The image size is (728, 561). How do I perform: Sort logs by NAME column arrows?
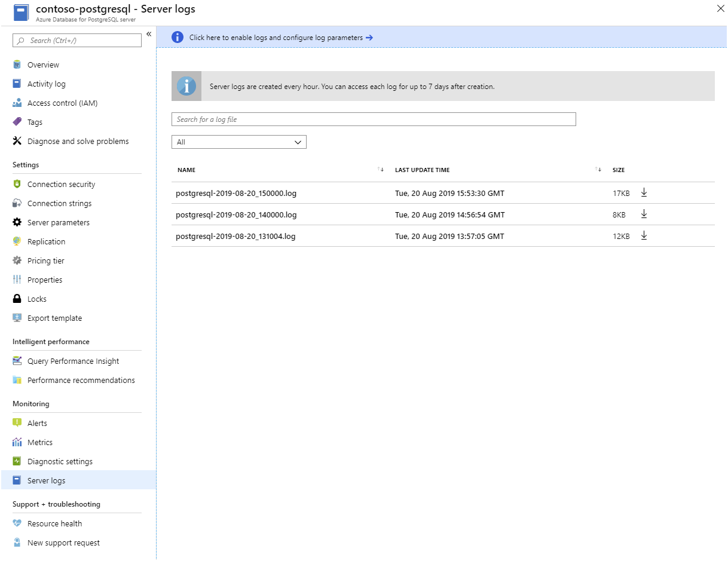(381, 170)
